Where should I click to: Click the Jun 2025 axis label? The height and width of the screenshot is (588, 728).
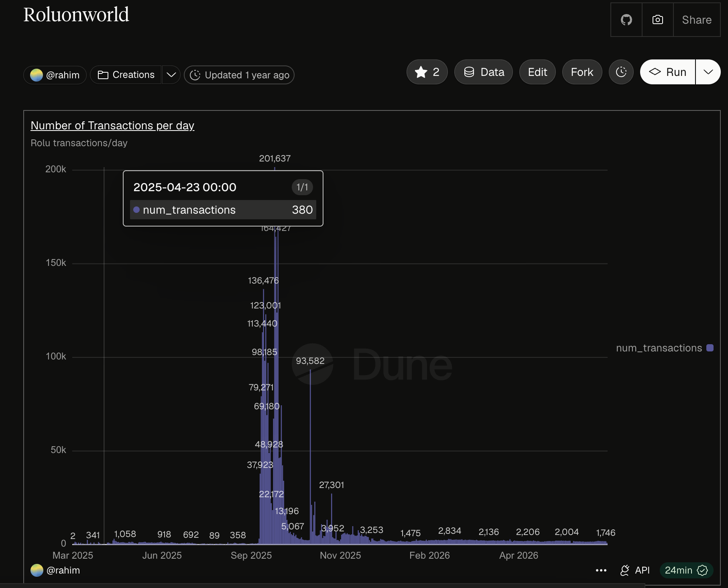click(x=162, y=555)
